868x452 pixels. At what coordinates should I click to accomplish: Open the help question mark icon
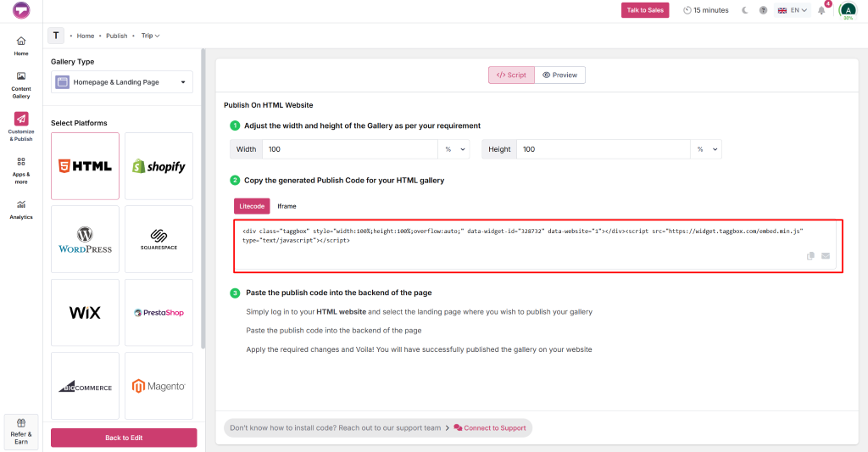tap(763, 10)
